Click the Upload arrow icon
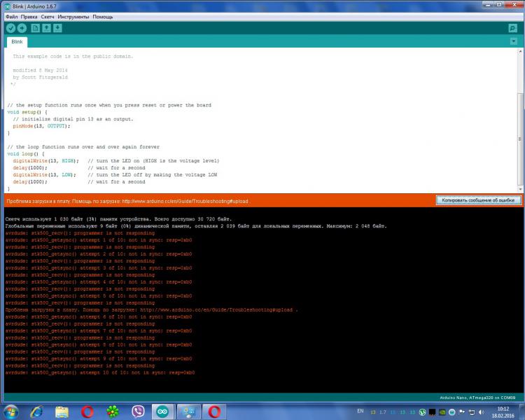525x420 pixels. (x=22, y=28)
